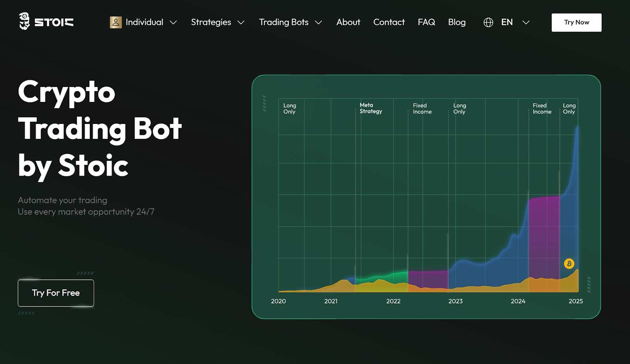Viewport: 630px width, 364px height.
Task: Expand the Trading Bots dropdown chevron
Action: pyautogui.click(x=319, y=22)
